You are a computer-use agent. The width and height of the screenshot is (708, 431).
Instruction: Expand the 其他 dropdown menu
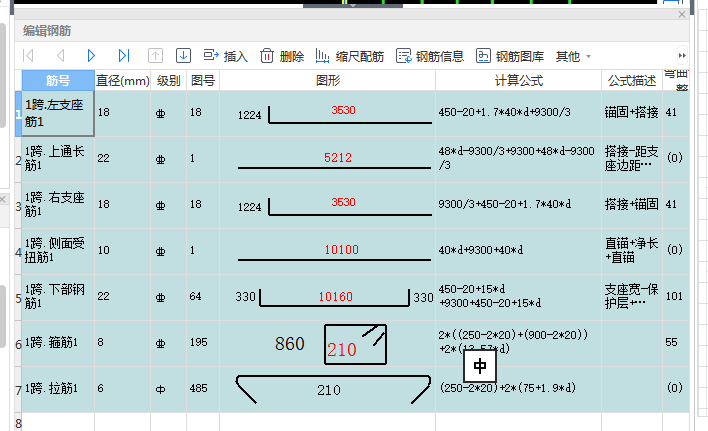(573, 56)
